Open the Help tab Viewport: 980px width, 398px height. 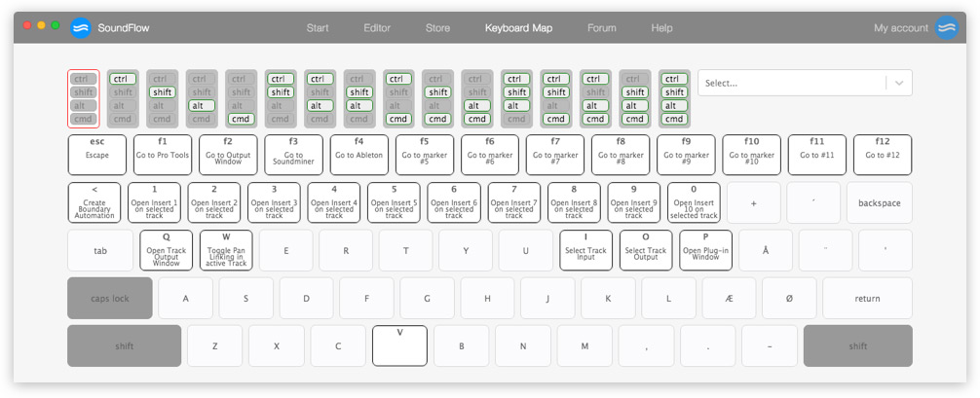pyautogui.click(x=661, y=28)
